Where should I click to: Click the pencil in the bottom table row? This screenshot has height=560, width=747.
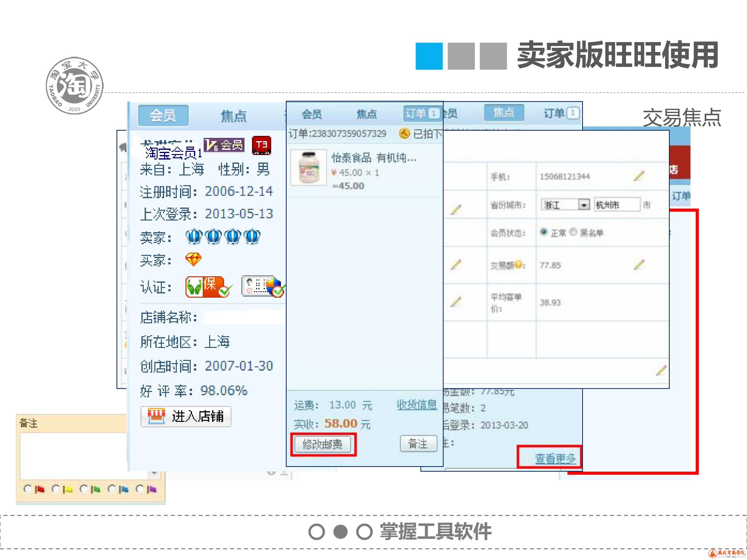[661, 370]
